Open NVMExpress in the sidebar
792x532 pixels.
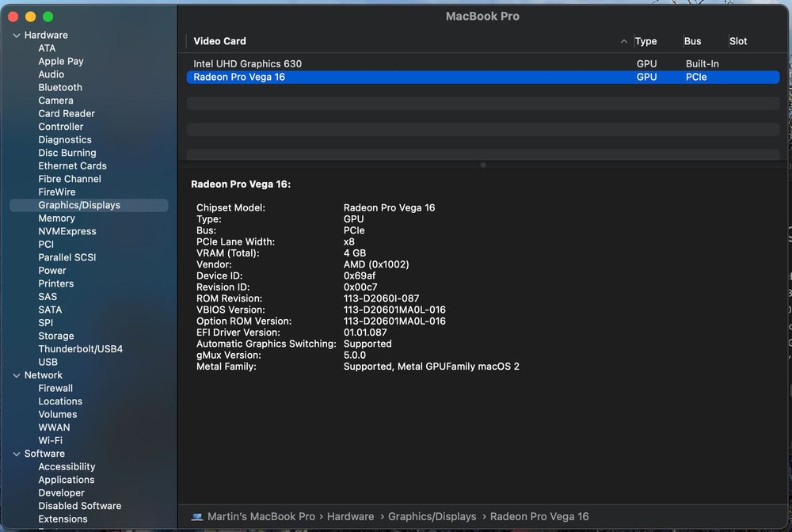coord(67,232)
